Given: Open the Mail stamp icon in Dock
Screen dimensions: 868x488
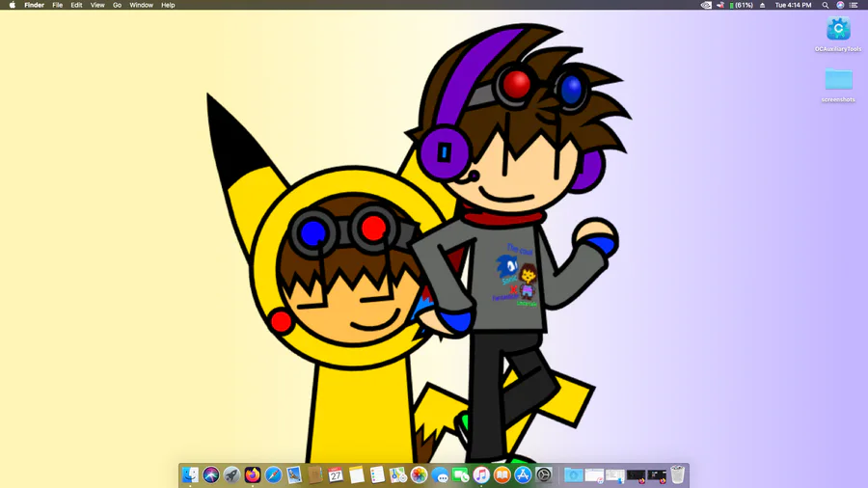Looking at the screenshot, I should (x=294, y=474).
